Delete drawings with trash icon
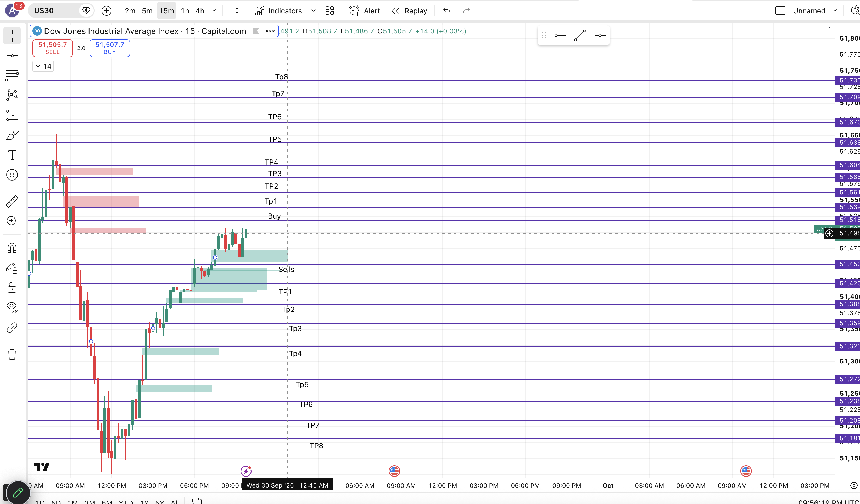This screenshot has height=504, width=860. pos(12,354)
